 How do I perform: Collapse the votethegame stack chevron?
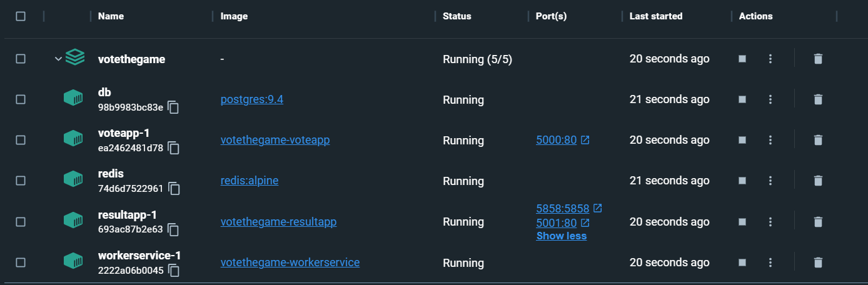click(58, 59)
